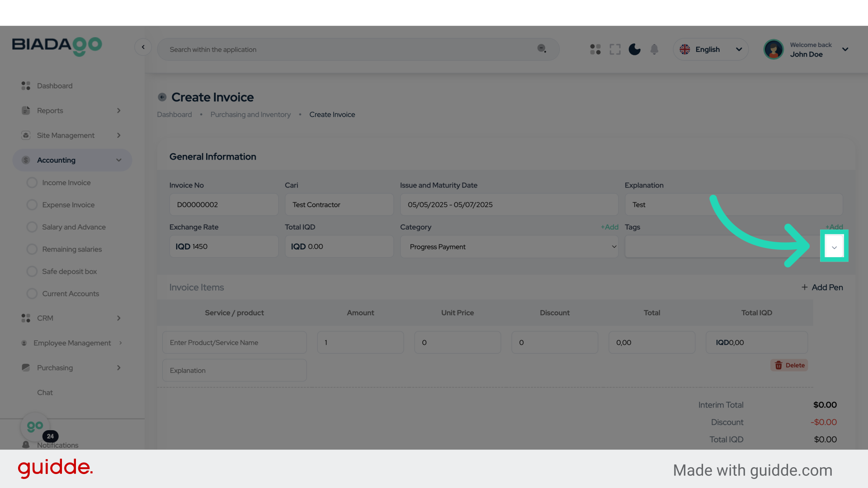
Task: Click the search magnifier icon
Action: 542,48
